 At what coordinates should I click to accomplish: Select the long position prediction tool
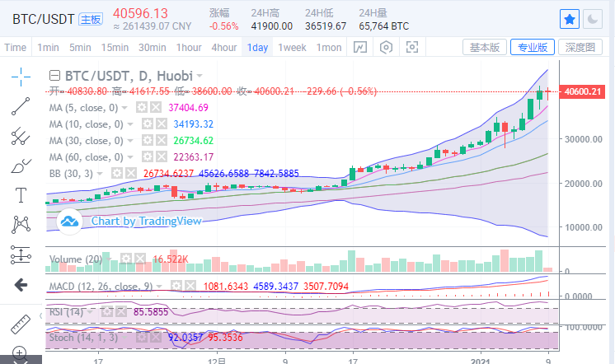tap(21, 254)
